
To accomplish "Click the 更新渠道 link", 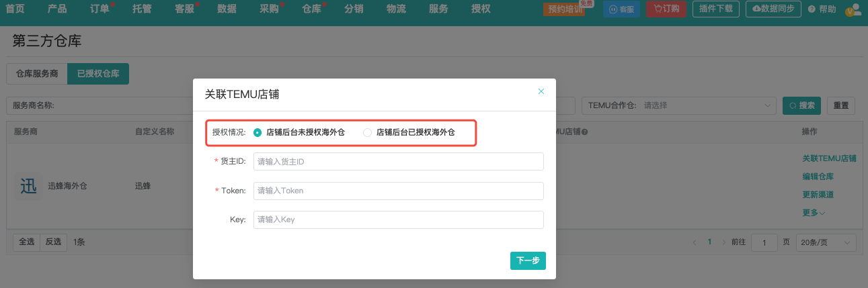I will [x=818, y=195].
